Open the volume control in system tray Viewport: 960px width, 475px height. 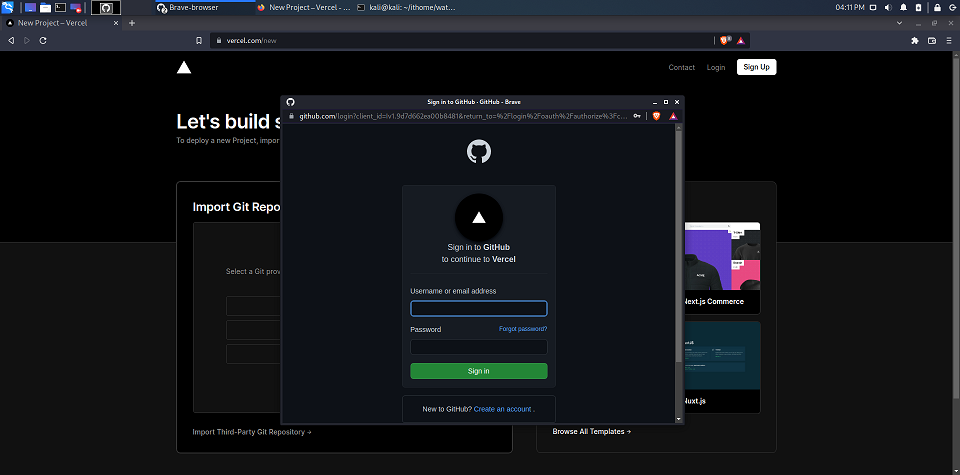(x=888, y=7)
